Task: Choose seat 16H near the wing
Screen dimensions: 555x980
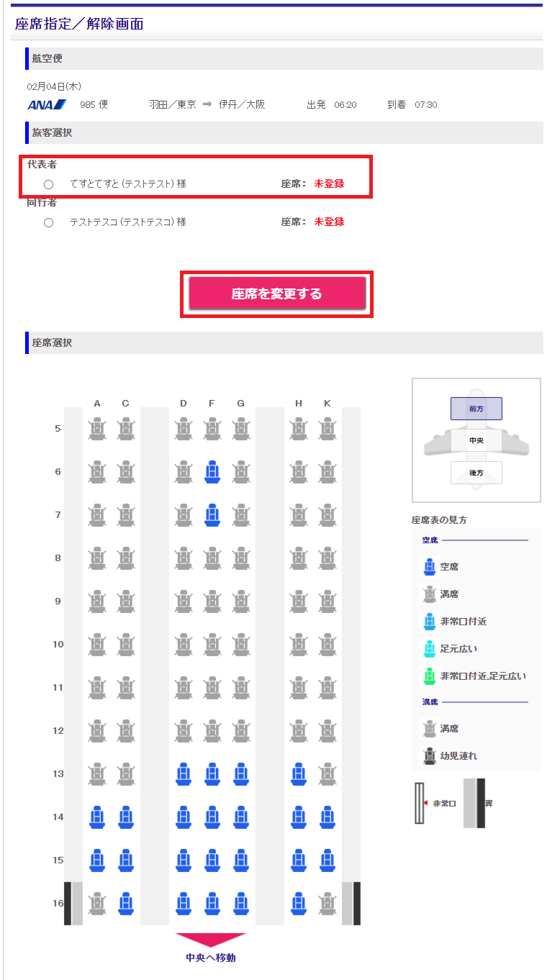Action: (298, 904)
